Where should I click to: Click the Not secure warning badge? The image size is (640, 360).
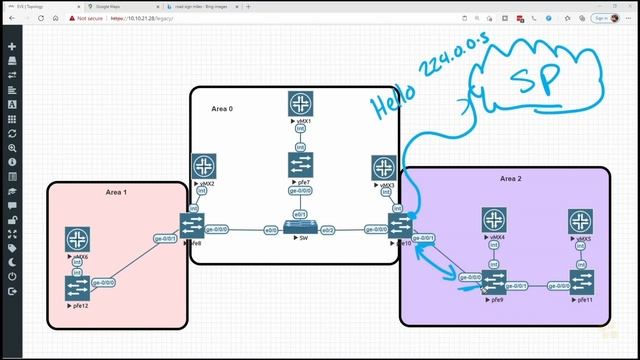tap(86, 18)
